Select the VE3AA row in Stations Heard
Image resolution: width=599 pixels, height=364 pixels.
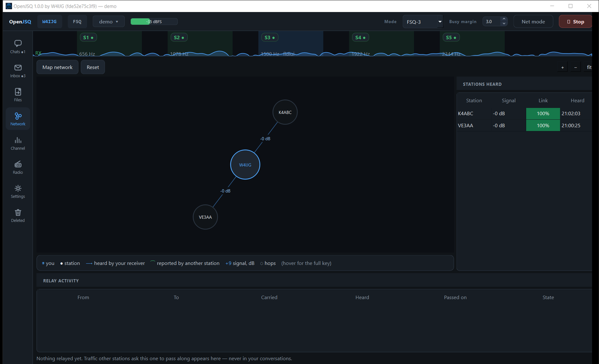point(525,125)
